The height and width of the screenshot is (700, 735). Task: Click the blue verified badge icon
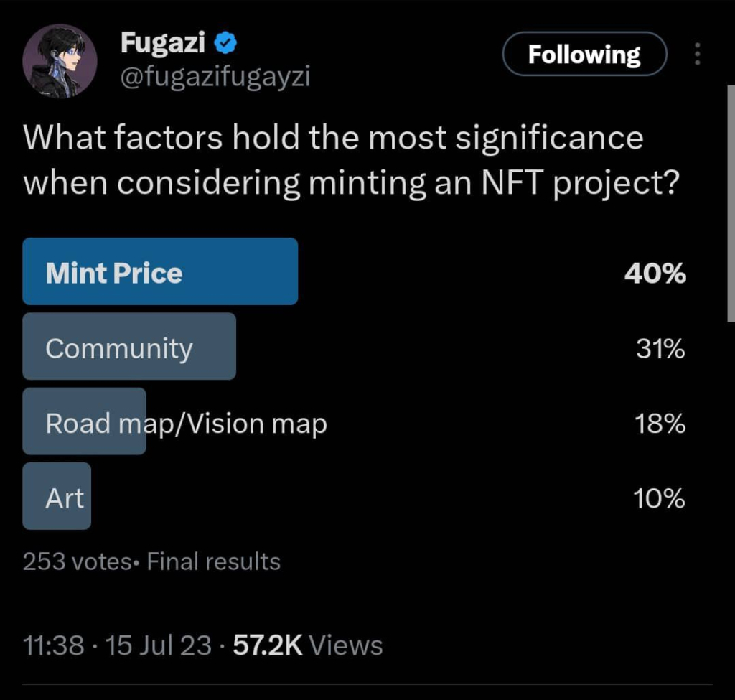pos(225,43)
